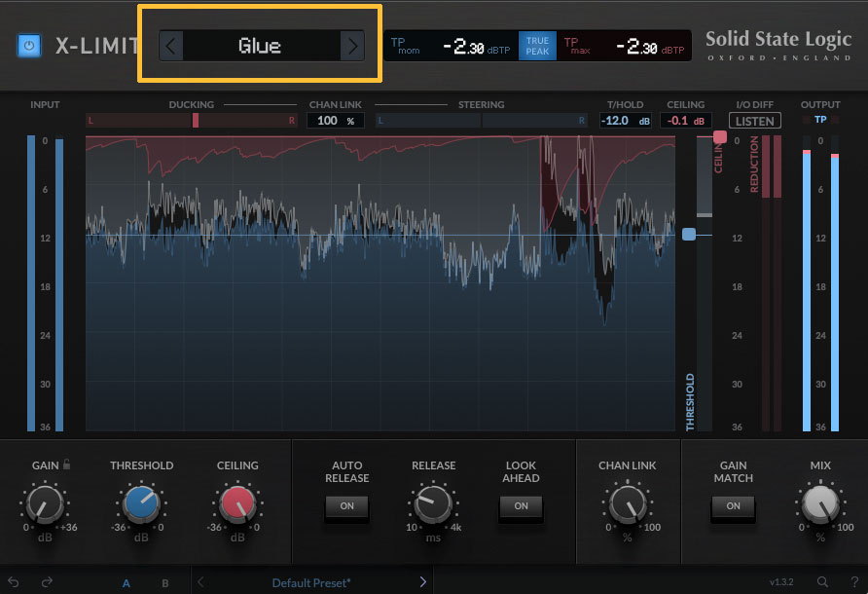Edit the T/HOLD -12.0 dB field
Screen dimensions: 868x594
pos(626,120)
